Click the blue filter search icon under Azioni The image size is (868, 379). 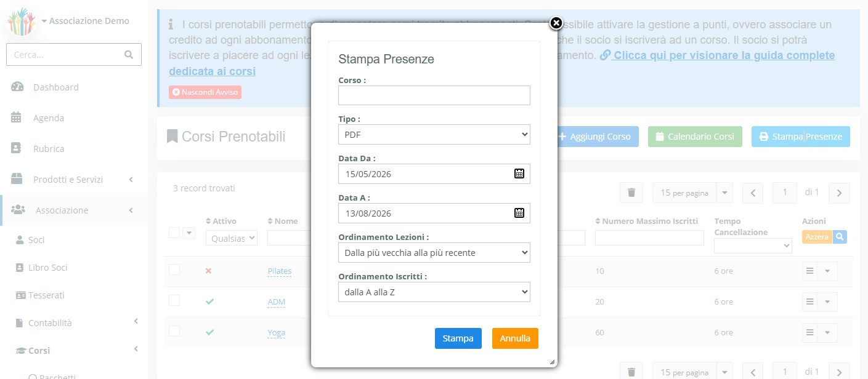[x=840, y=236]
